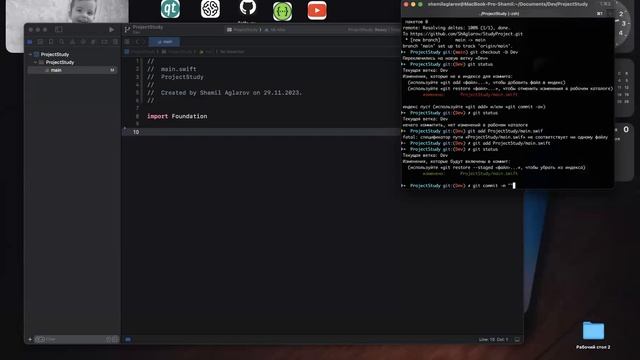The height and width of the screenshot is (360, 640).
Task: Toggle source-control status filter in navigator
Action: pos(115,339)
